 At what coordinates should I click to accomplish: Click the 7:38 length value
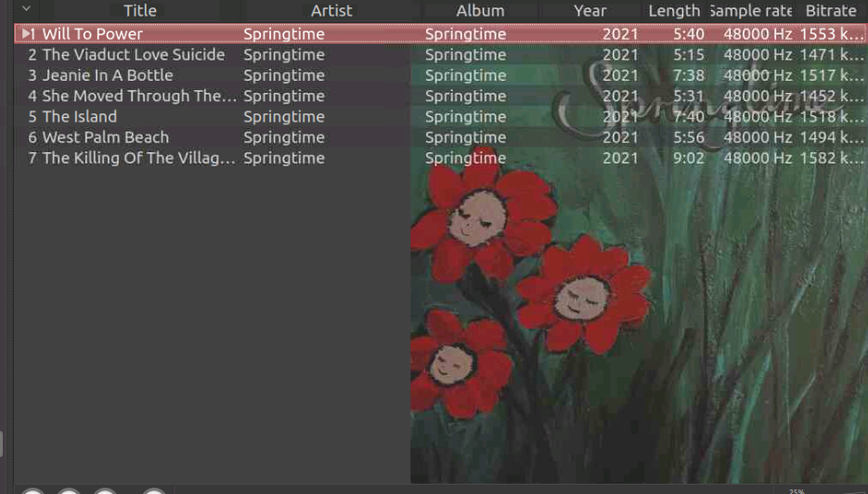click(689, 75)
